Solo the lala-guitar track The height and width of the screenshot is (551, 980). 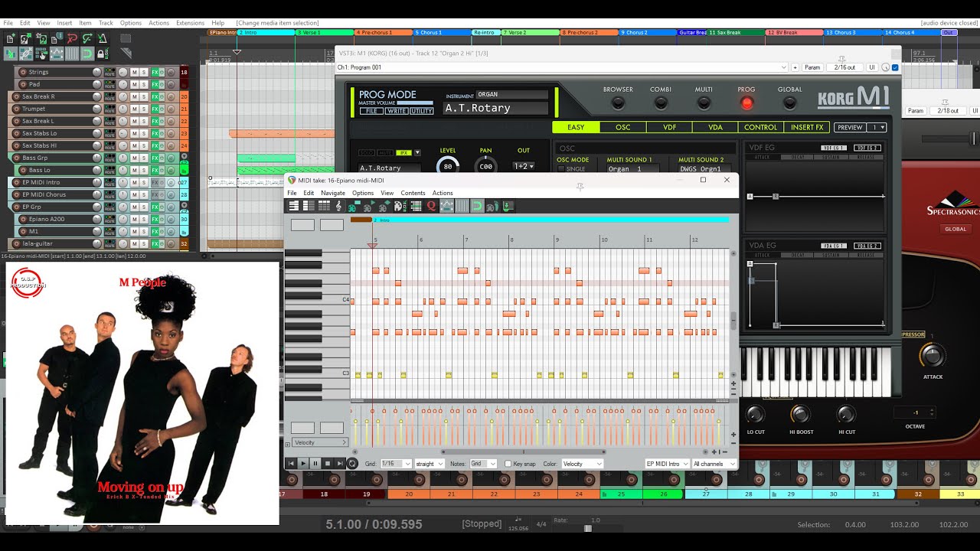(144, 243)
